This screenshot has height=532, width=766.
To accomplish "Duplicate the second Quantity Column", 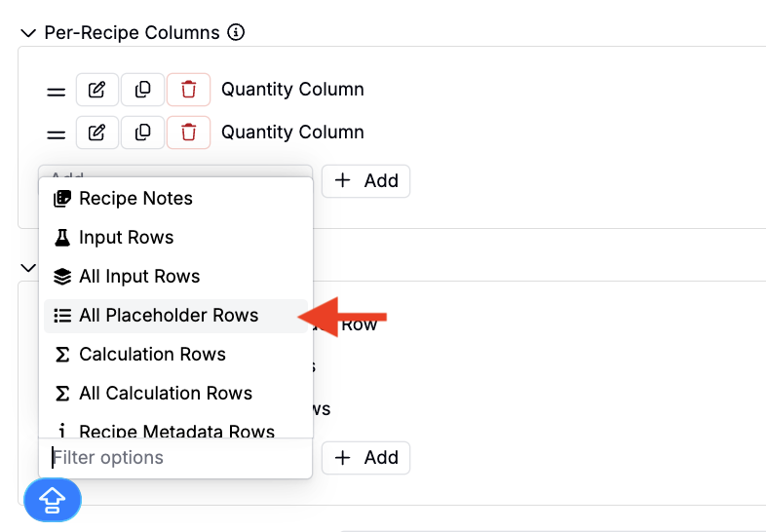I will point(142,133).
